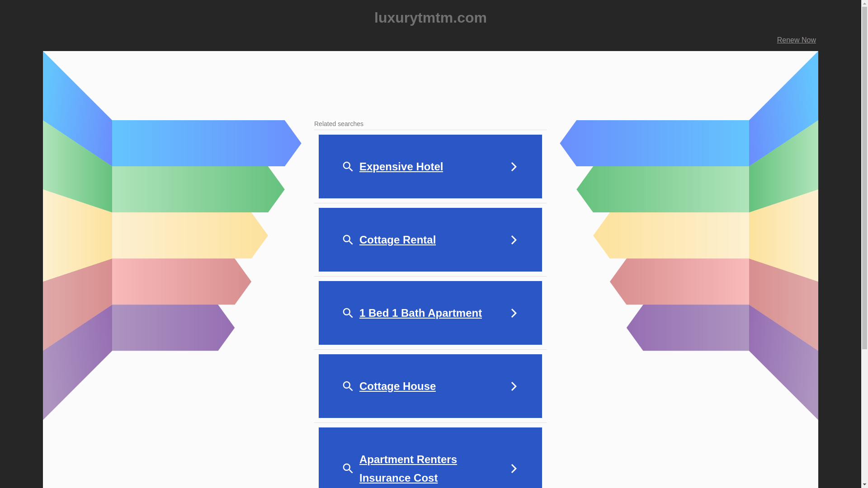868x488 pixels.
Task: Click the chevron arrow on the Expensive Hotel row
Action: 514,167
